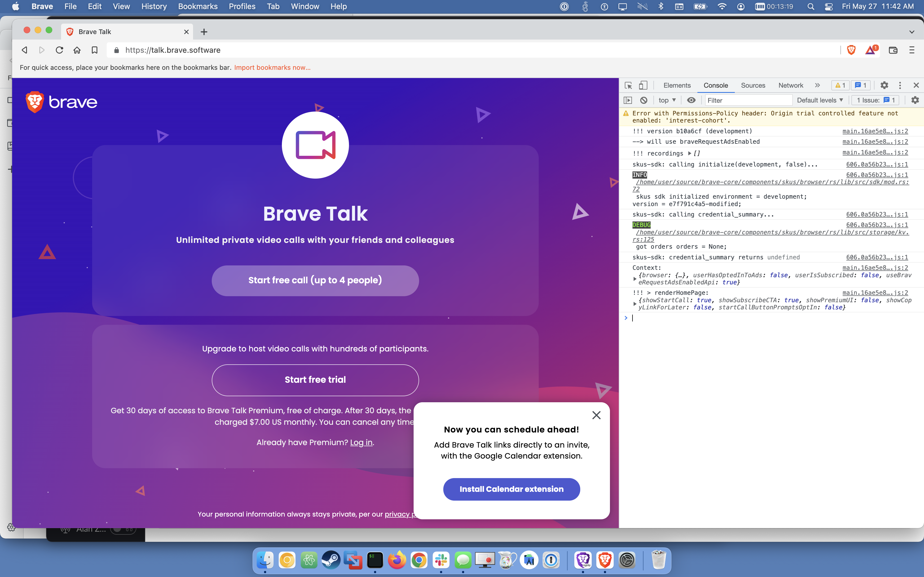Toggle the device emulation toolbar
The height and width of the screenshot is (577, 924).
pos(643,85)
